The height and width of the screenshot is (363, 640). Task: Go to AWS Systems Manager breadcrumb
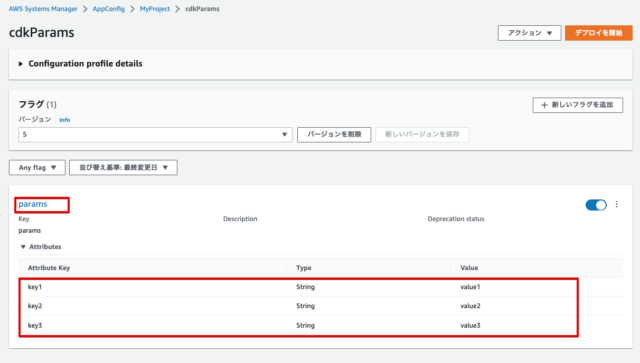click(43, 9)
